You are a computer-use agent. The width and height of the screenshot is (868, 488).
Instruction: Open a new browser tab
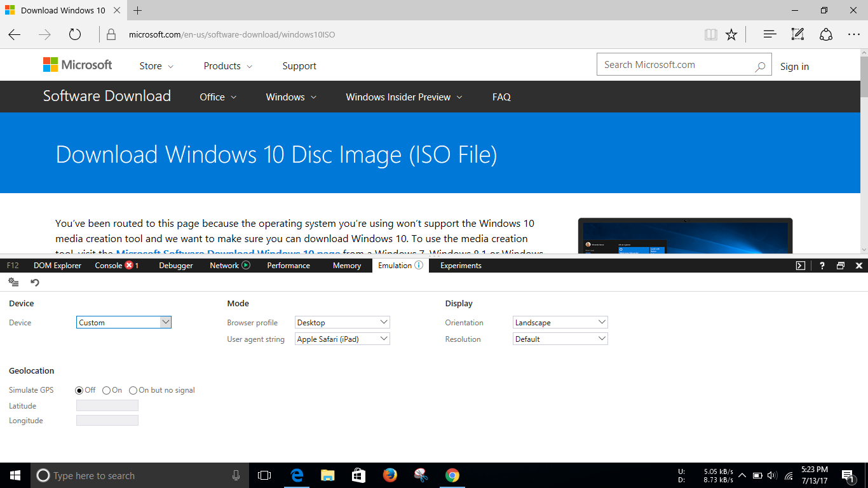click(138, 10)
